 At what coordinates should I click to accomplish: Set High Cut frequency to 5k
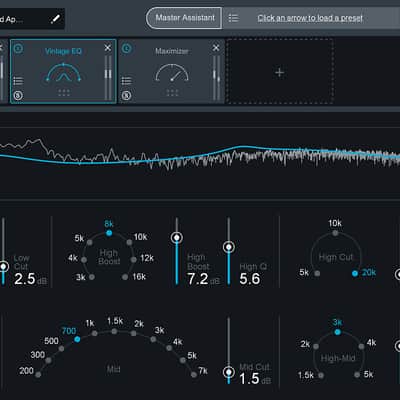317,274
